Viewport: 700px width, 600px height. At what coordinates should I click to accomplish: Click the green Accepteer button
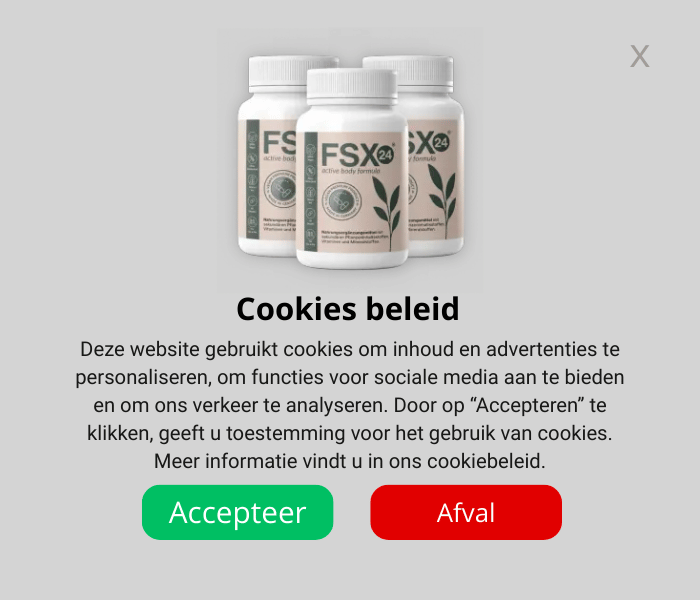click(x=238, y=512)
